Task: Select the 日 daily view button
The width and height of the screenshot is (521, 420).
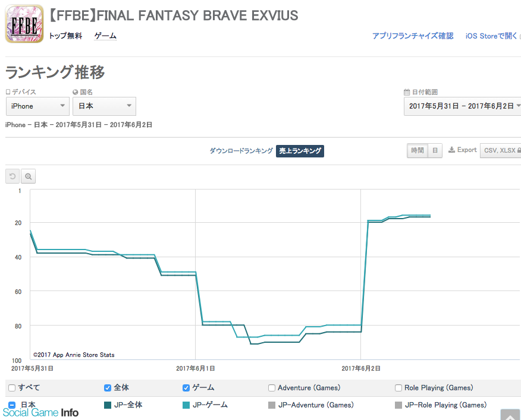Action: pyautogui.click(x=435, y=150)
